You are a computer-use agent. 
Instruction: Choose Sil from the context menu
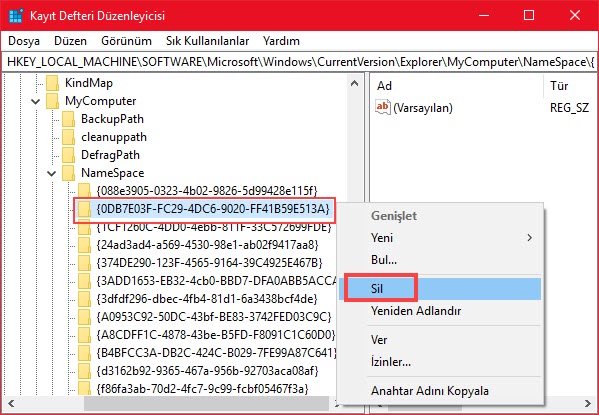coord(440,289)
